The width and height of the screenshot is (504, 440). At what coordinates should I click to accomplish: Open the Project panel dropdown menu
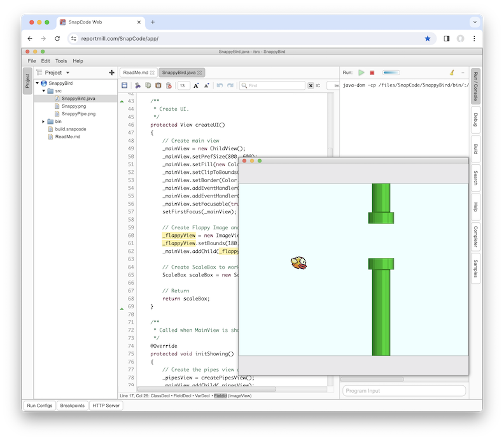click(68, 73)
